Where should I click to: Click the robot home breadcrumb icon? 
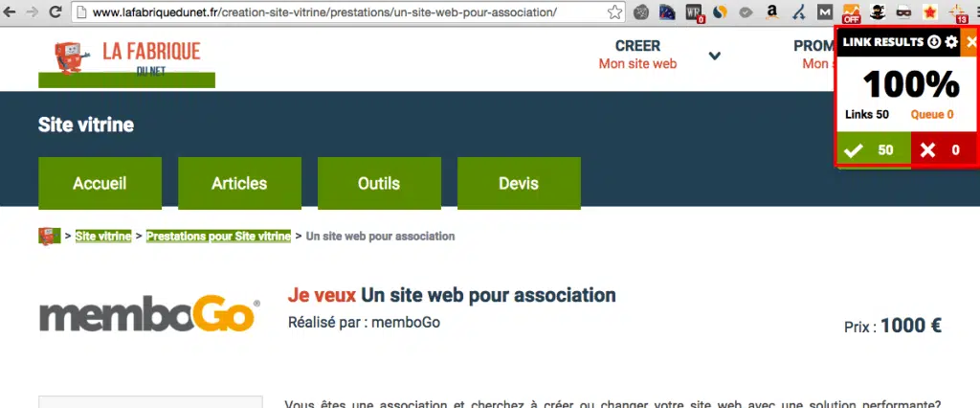click(x=50, y=236)
